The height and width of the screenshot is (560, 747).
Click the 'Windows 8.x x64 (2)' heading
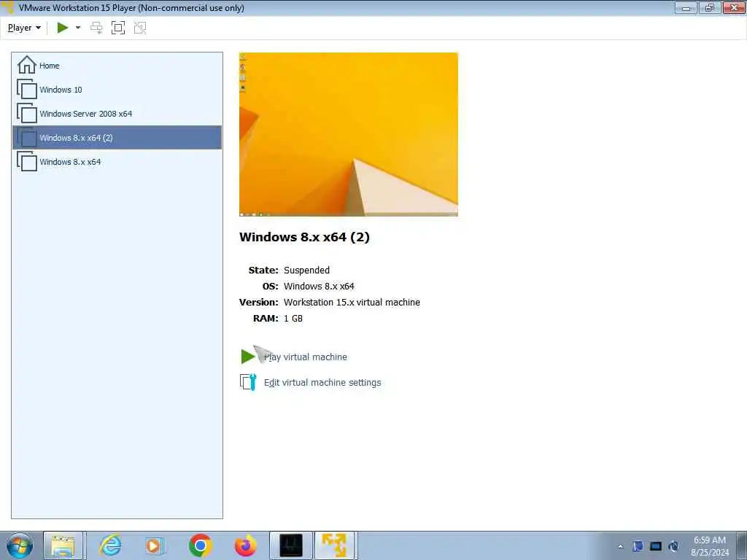tap(304, 237)
